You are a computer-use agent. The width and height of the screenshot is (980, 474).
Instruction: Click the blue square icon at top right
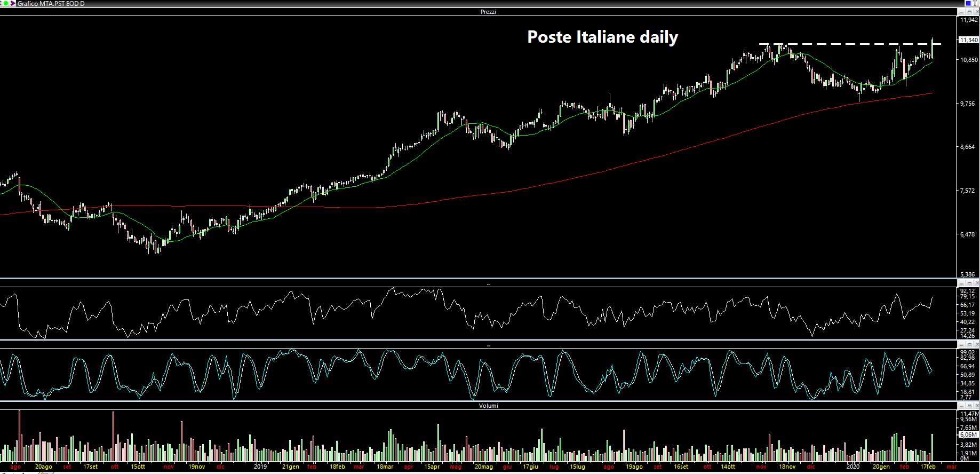[x=968, y=3]
